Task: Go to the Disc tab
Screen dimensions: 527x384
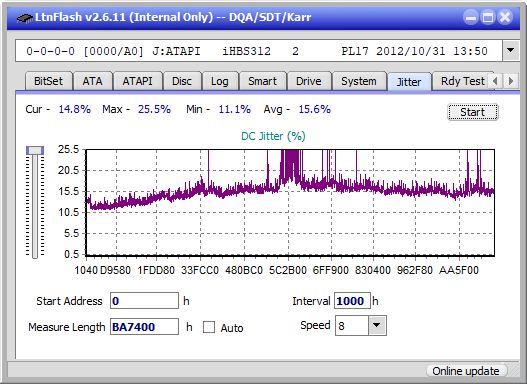Action: (182, 81)
